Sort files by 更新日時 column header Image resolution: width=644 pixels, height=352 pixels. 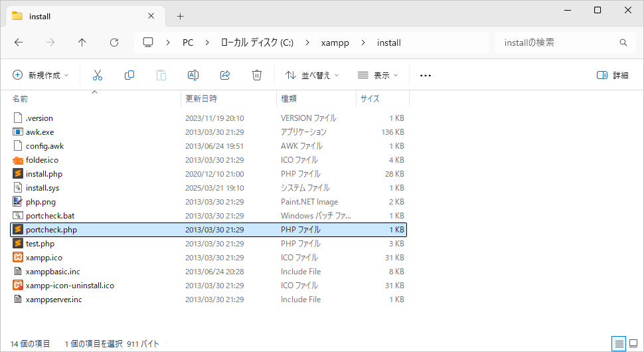201,99
